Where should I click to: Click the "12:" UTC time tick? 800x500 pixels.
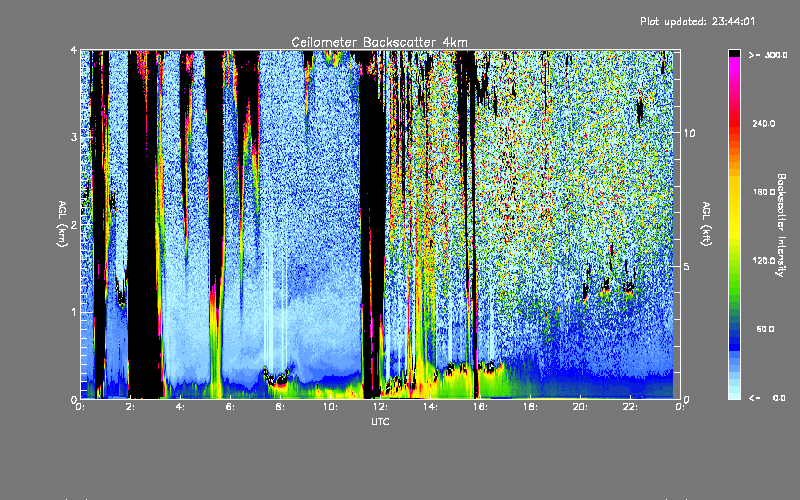pos(380,407)
